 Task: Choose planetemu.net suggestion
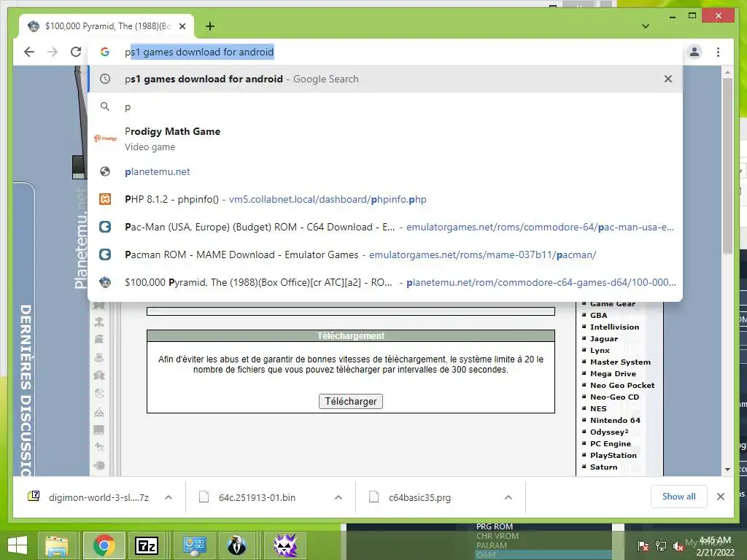pos(385,171)
